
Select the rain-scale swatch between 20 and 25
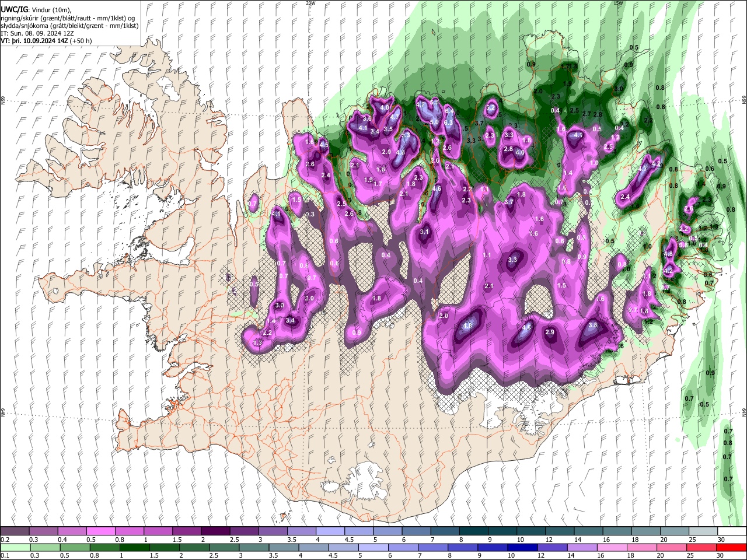[671, 547]
